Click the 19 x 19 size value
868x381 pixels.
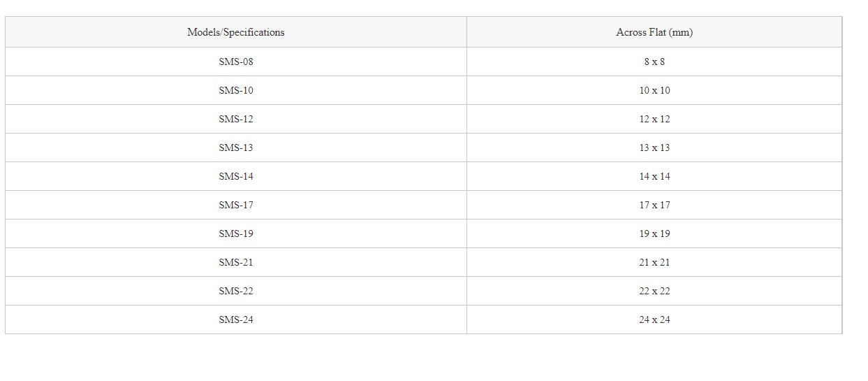pyautogui.click(x=654, y=233)
